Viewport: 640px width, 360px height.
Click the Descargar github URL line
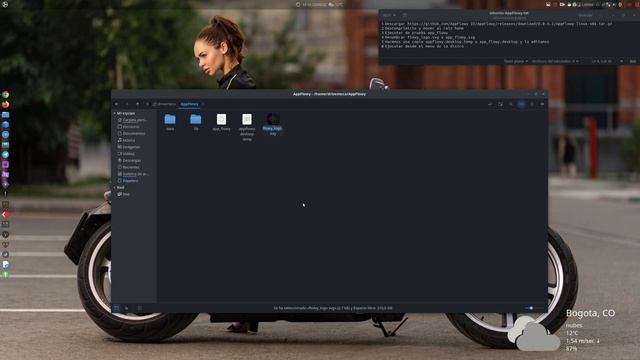pyautogui.click(x=498, y=24)
